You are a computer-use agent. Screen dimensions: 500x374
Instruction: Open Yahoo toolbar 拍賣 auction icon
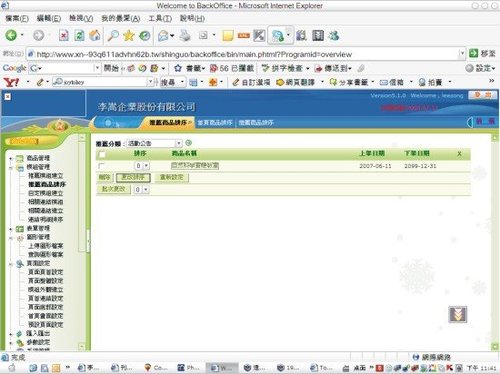tap(430, 82)
